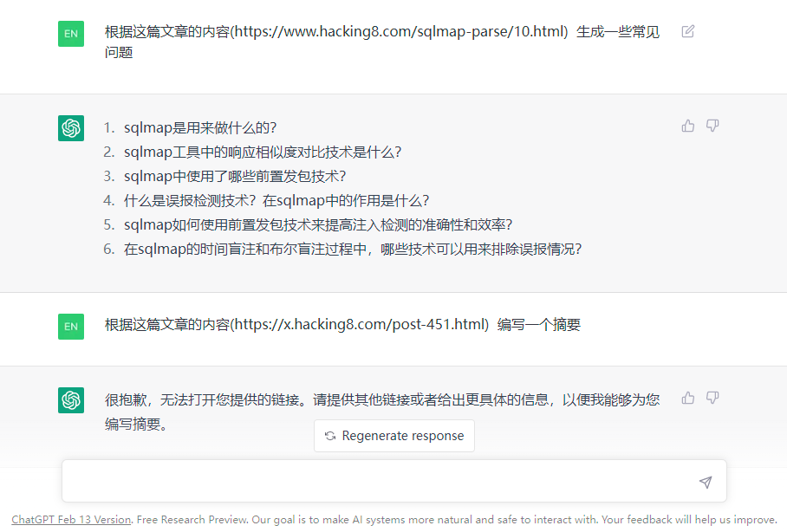
Task: Click the send message paper plane icon
Action: (x=706, y=482)
